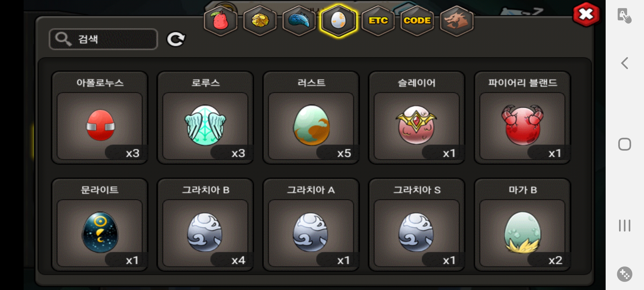Select the 아폴로누스 red egg
The width and height of the screenshot is (644, 290).
coord(100,118)
